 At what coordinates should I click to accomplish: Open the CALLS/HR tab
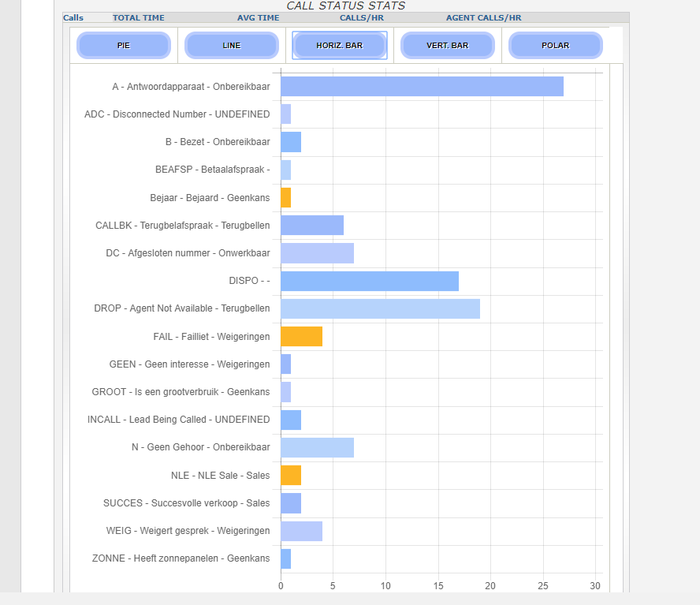coord(362,17)
